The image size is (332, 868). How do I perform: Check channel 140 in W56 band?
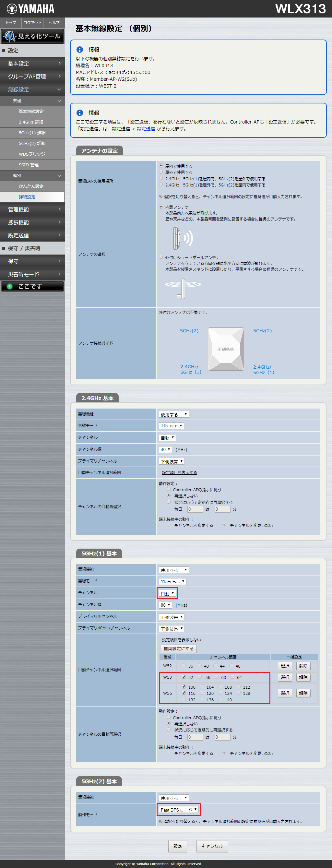(x=220, y=699)
